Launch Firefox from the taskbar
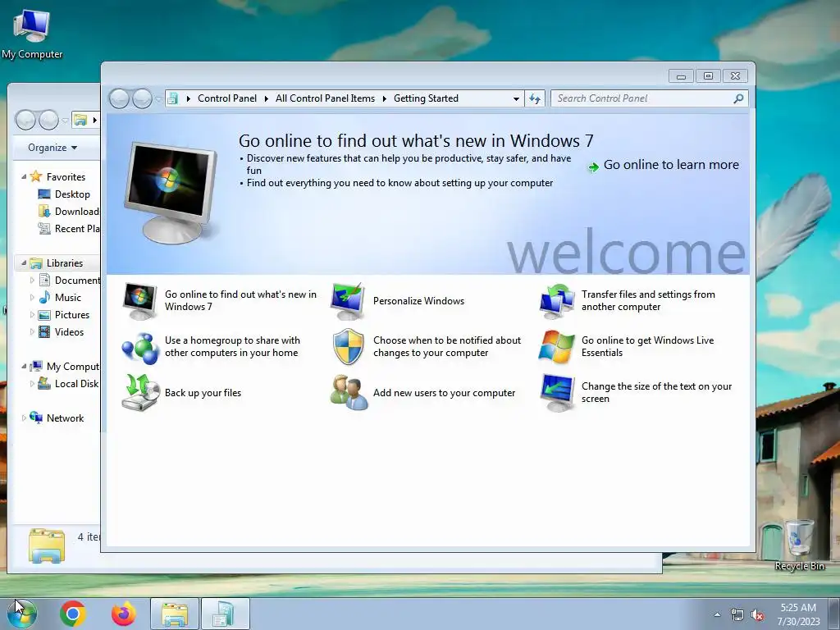The height and width of the screenshot is (630, 840). click(x=123, y=614)
